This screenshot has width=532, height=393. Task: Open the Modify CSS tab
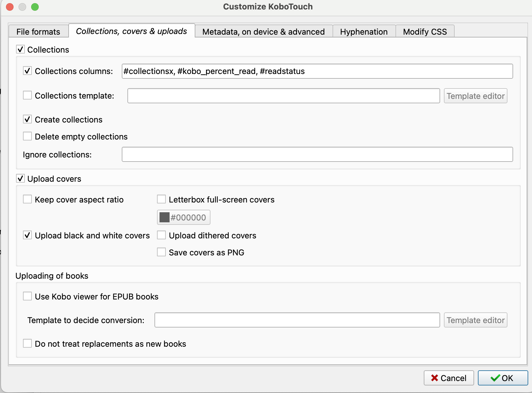(x=425, y=31)
